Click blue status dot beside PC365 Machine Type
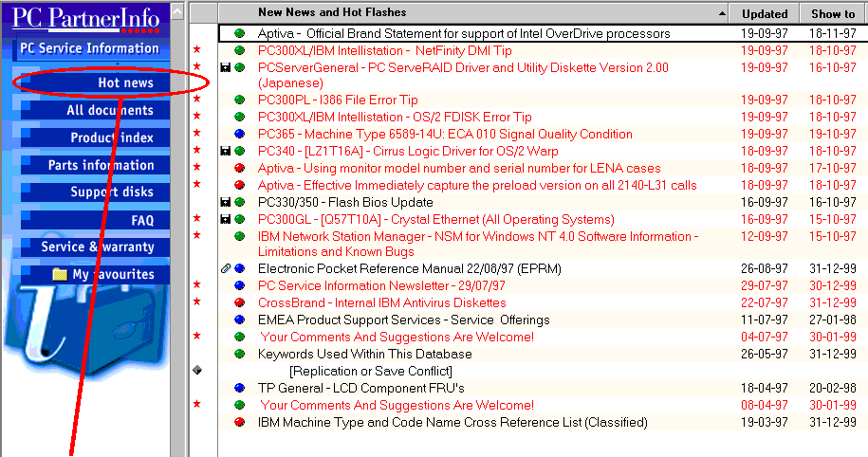Screen dimensions: 868x457 click(239, 135)
